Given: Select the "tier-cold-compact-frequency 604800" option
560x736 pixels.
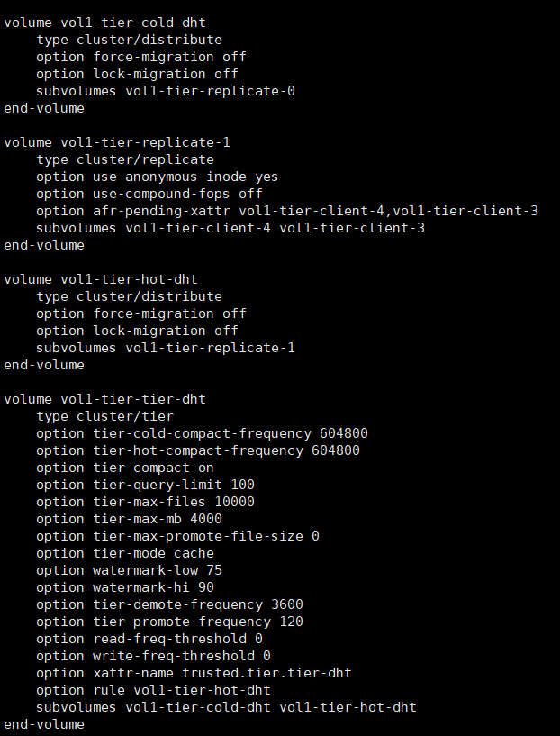Looking at the screenshot, I should [202, 433].
